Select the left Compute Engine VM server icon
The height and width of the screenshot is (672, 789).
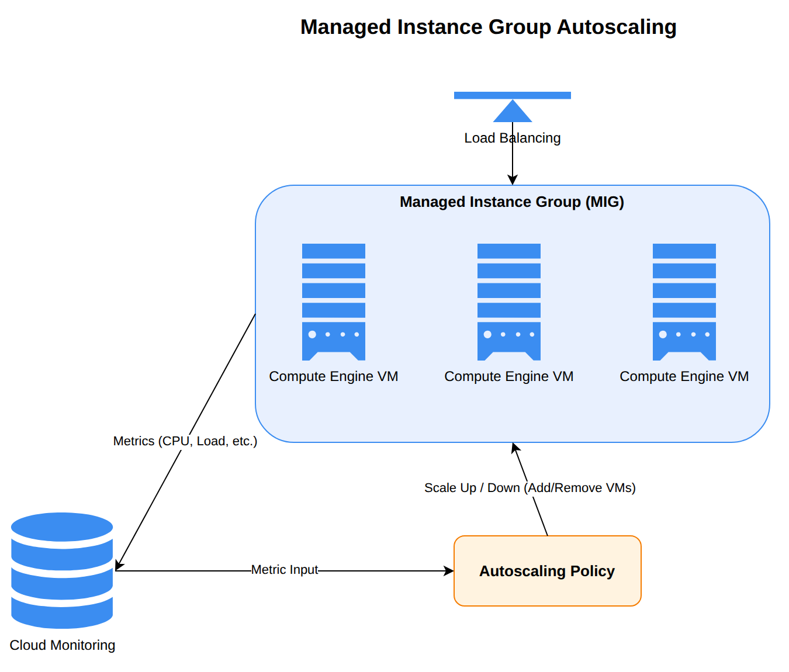point(334,302)
